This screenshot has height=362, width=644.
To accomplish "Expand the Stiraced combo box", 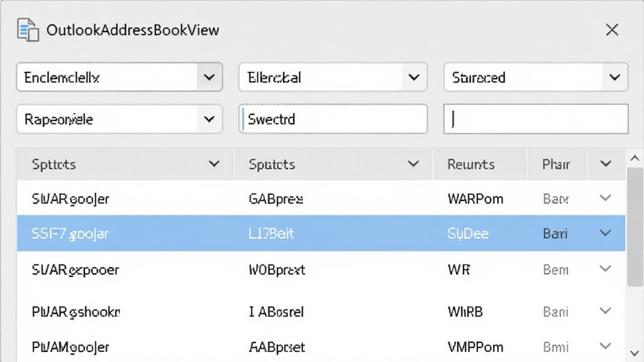I will [615, 77].
